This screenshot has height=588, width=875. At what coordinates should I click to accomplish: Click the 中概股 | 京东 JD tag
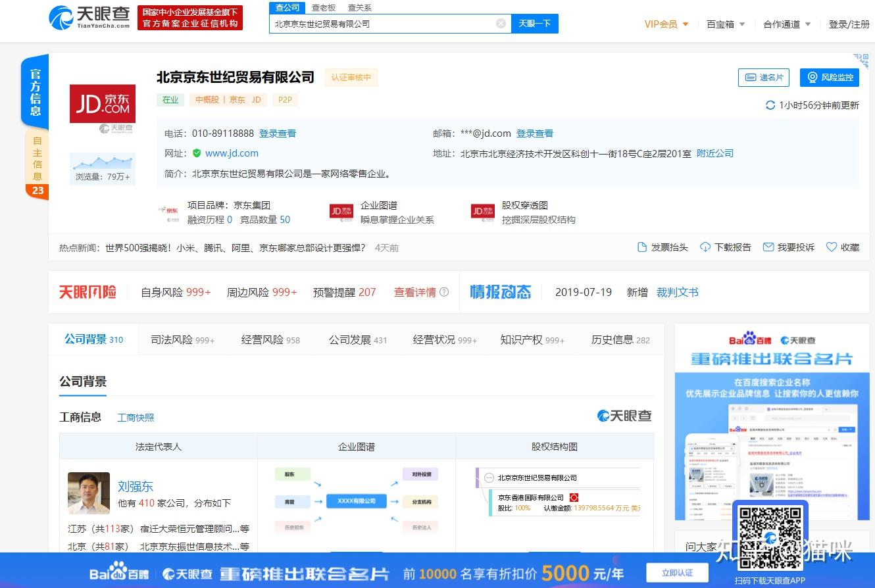[x=229, y=100]
